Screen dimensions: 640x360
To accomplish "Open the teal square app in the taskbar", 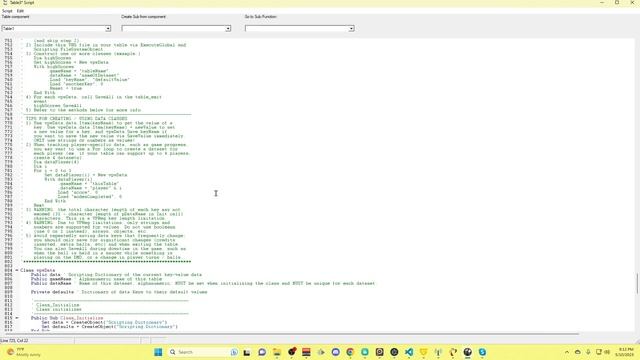I will tap(365, 352).
